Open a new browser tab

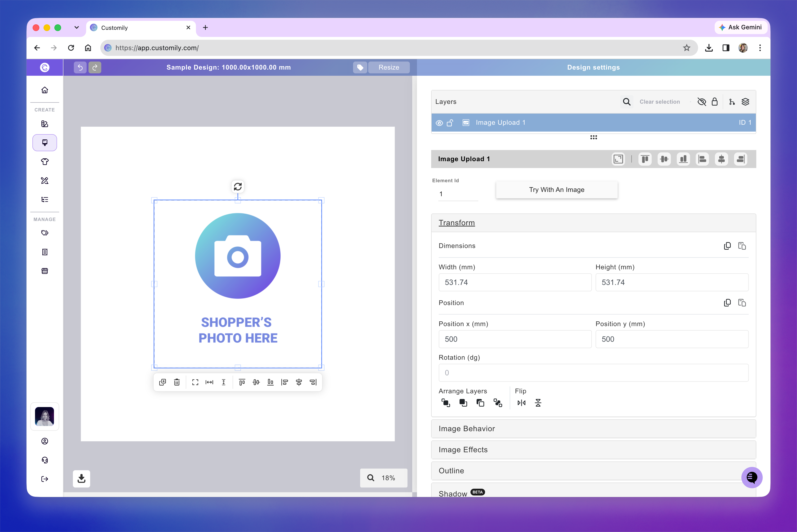click(205, 28)
